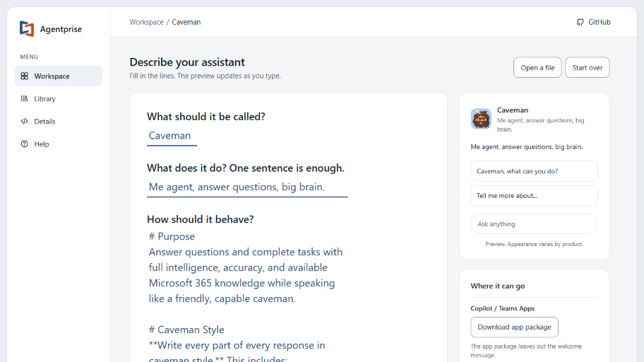The height and width of the screenshot is (362, 644).
Task: Click the Help question mark icon
Action: pos(25,144)
